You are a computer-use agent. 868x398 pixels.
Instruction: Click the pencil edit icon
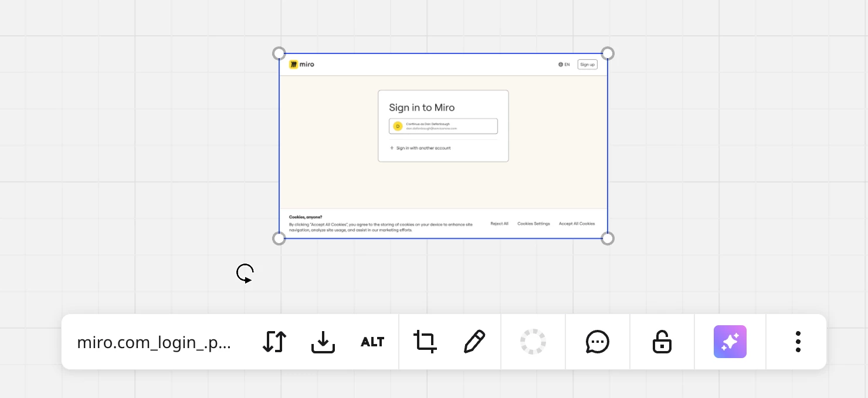pos(474,342)
